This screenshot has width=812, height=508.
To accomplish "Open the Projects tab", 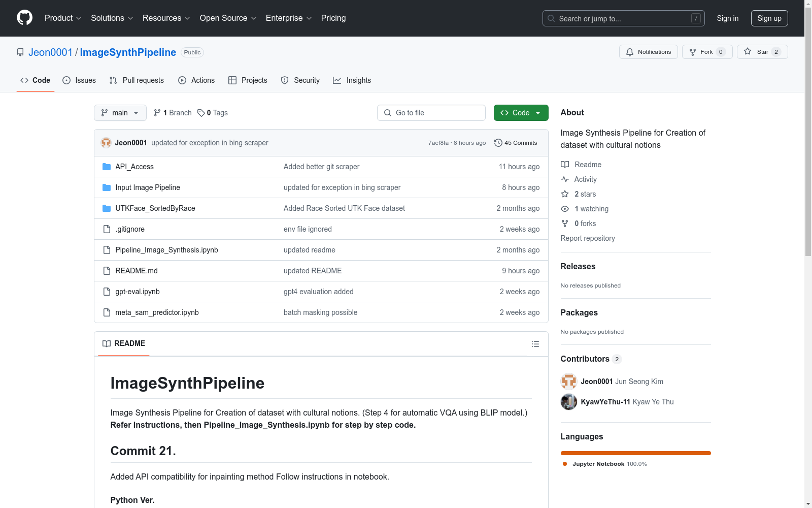I will coord(248,80).
